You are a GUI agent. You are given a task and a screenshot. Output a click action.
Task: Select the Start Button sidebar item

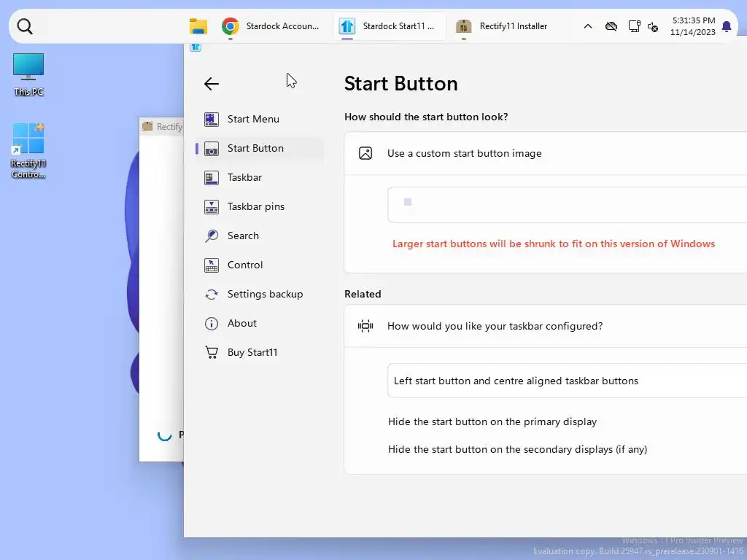(x=260, y=148)
